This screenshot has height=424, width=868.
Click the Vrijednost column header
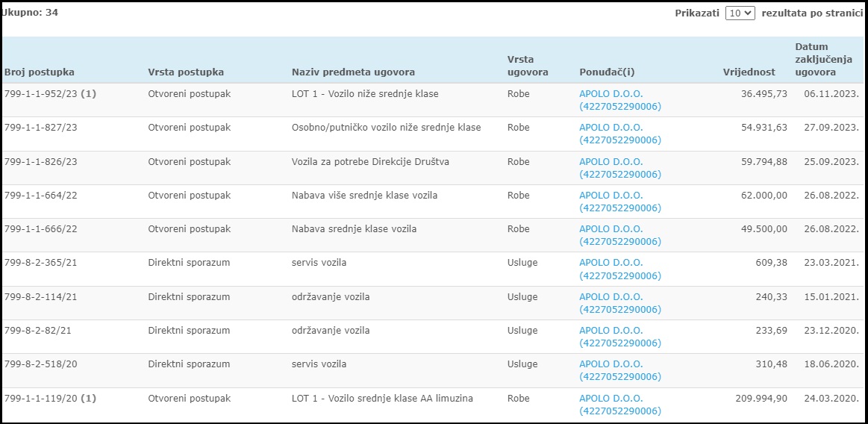pos(749,72)
